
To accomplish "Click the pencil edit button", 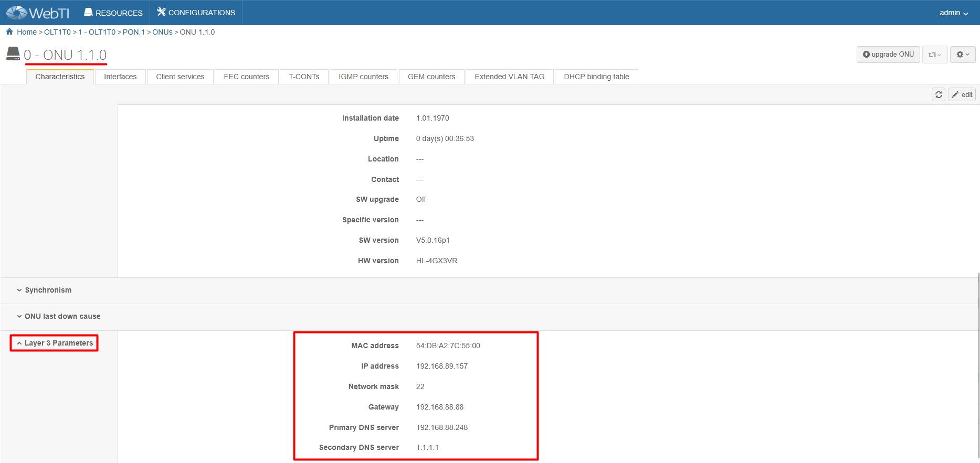I will pos(962,94).
